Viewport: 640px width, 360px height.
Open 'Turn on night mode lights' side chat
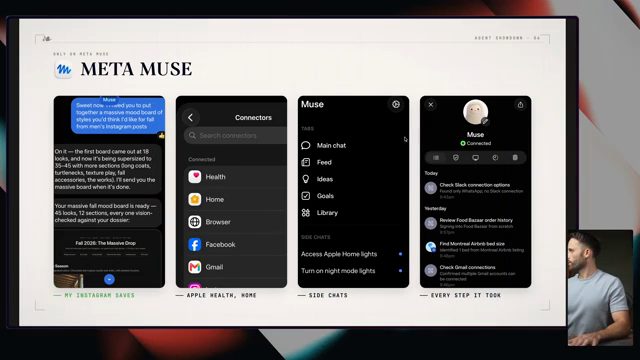(338, 271)
